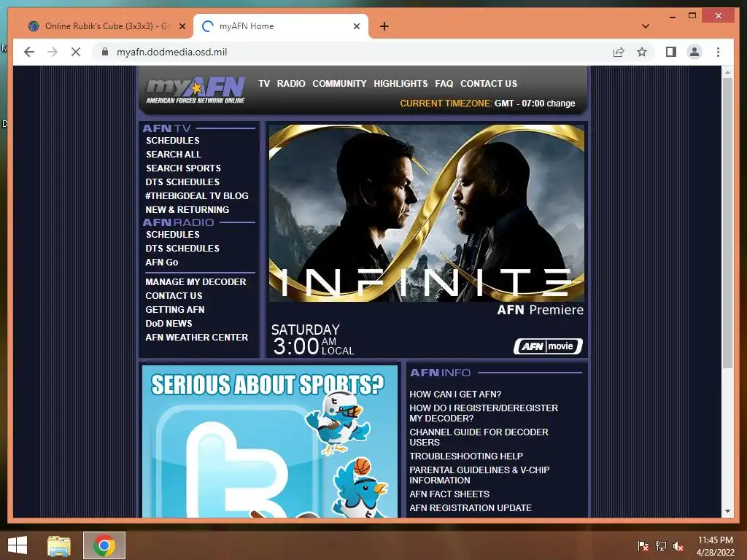Open the side panel icon

(671, 52)
